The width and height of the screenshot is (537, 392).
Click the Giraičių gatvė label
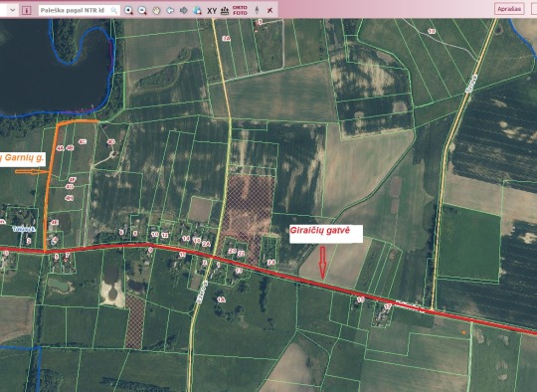point(320,230)
